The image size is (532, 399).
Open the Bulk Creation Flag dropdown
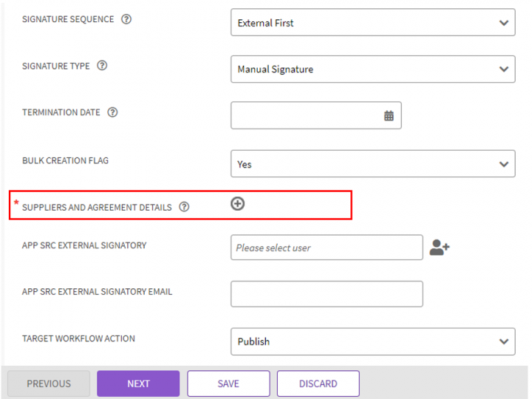tap(372, 164)
